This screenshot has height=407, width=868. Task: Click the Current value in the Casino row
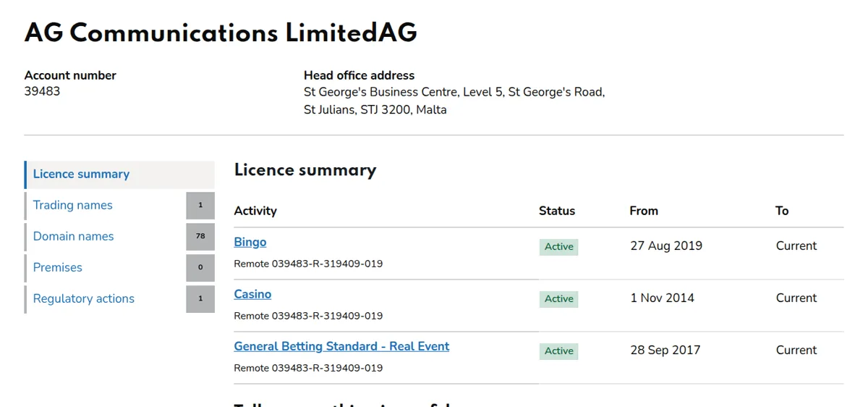coord(796,298)
